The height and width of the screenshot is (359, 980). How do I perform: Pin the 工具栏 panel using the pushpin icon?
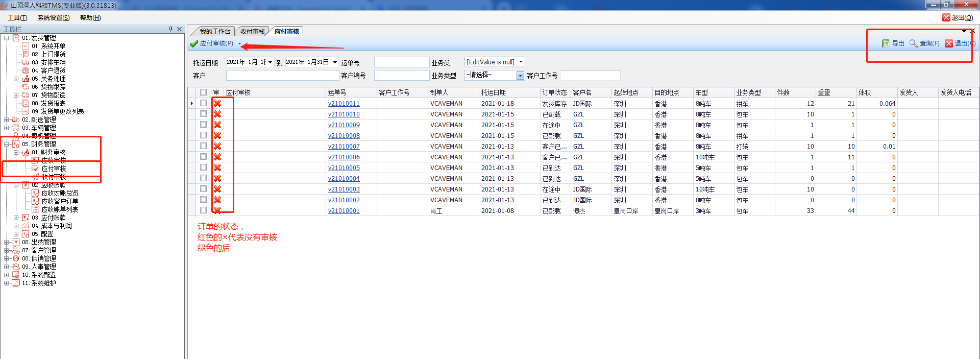pos(170,29)
